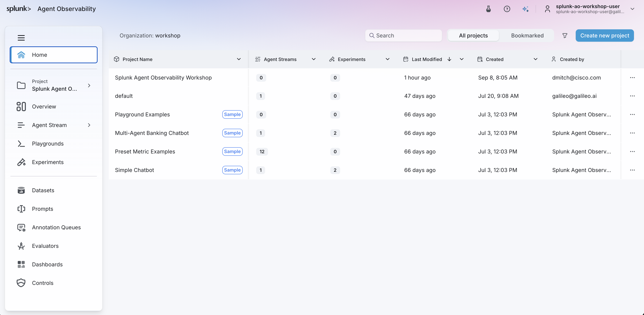Click the Evaluators compass icon
This screenshot has height=315, width=644.
(x=21, y=246)
